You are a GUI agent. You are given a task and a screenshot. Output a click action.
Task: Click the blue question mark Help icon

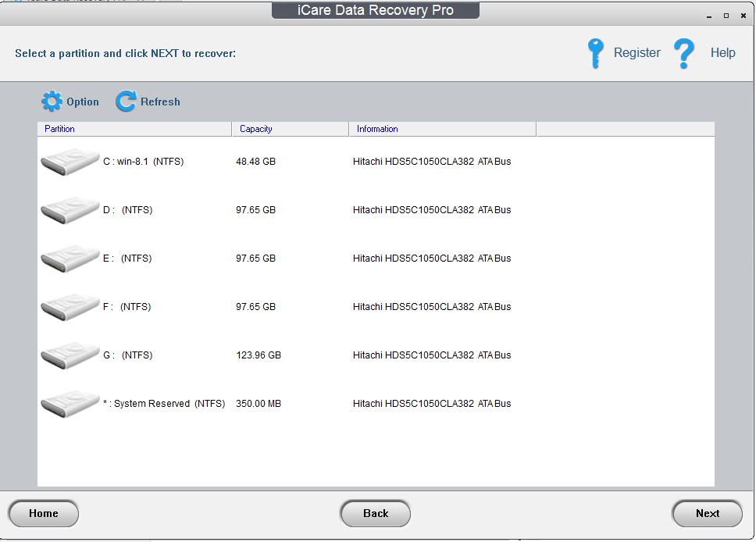tap(683, 53)
